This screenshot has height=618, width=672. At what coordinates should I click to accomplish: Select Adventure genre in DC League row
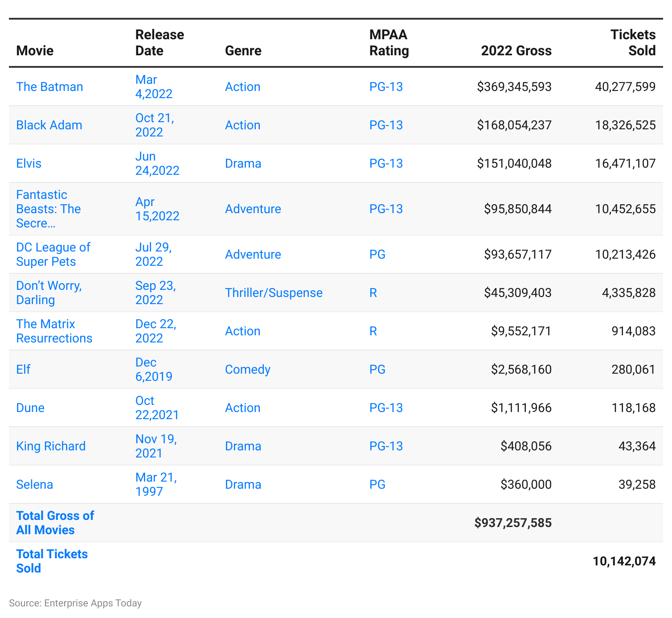pos(253,254)
